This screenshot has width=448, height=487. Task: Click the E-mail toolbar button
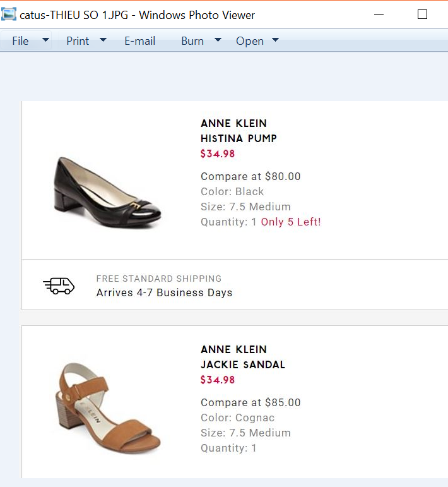139,41
